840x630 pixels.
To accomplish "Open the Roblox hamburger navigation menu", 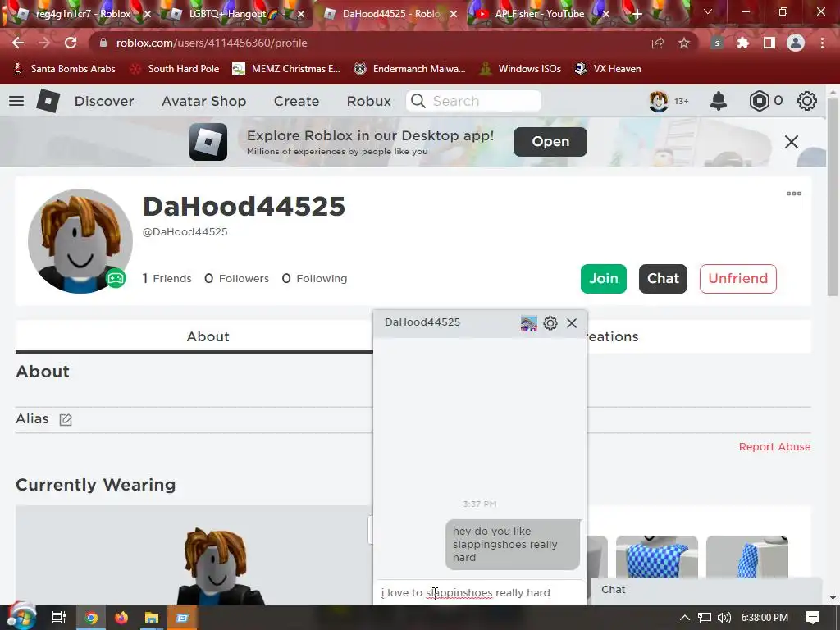I will (16, 101).
